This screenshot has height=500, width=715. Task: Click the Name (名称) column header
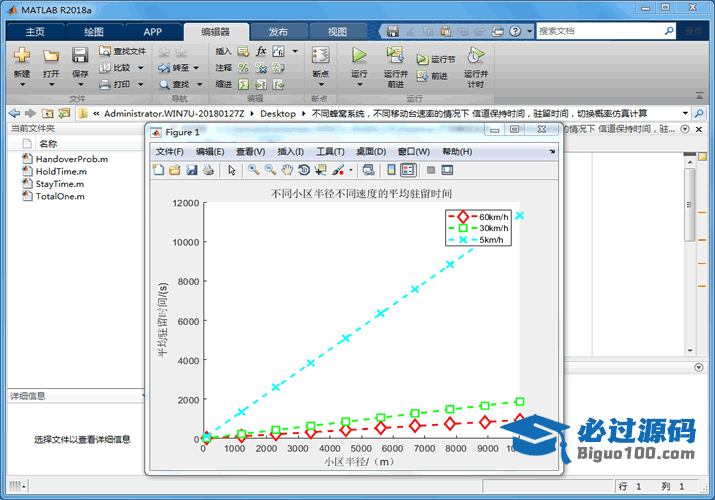48,144
